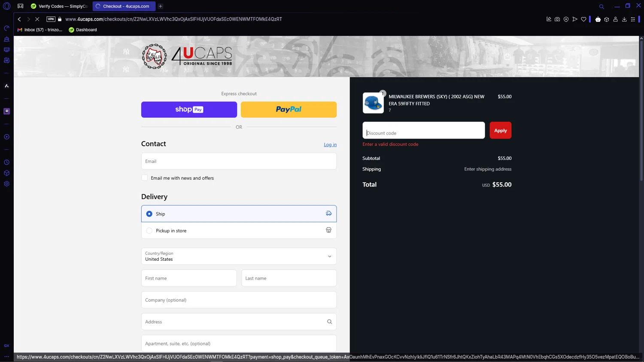644x362 pixels.
Task: Select the Ship delivery option
Action: (239, 214)
